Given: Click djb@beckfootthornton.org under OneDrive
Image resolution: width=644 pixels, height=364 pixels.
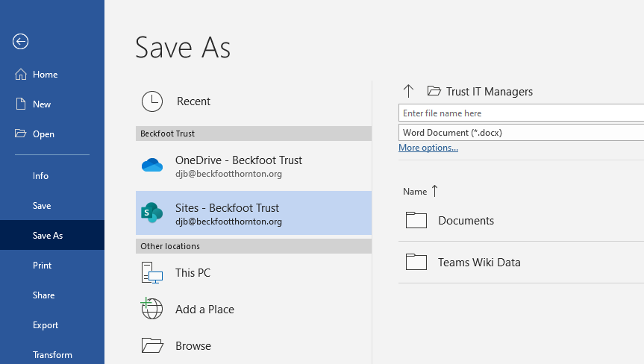Looking at the screenshot, I should click(228, 174).
